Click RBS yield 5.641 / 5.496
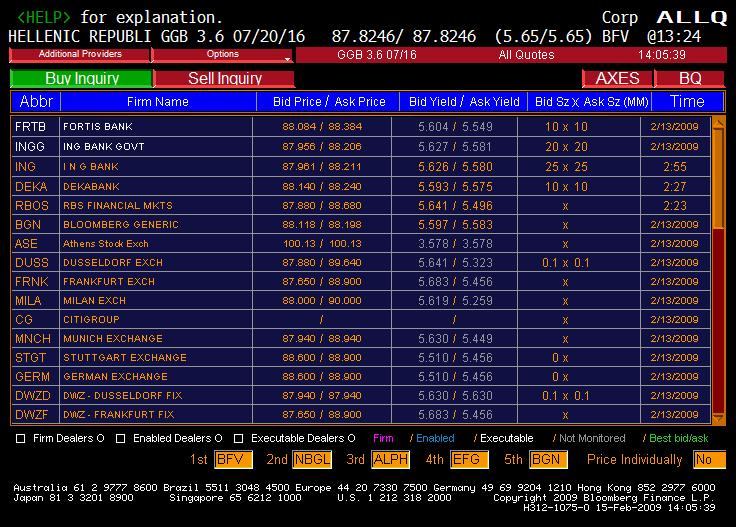 coord(455,206)
